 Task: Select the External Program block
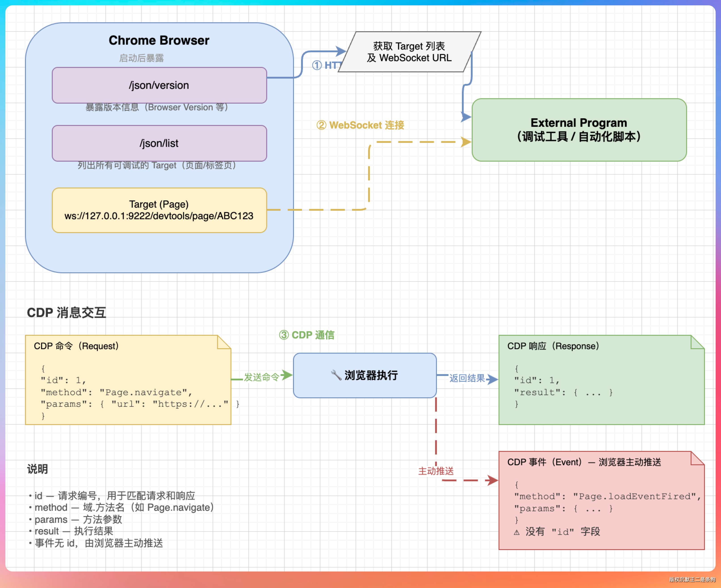(579, 130)
